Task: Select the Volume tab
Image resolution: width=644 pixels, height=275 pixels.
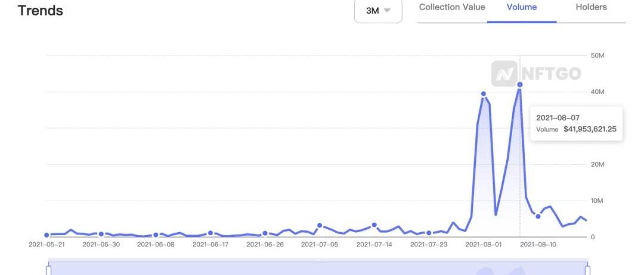Action: pyautogui.click(x=522, y=8)
